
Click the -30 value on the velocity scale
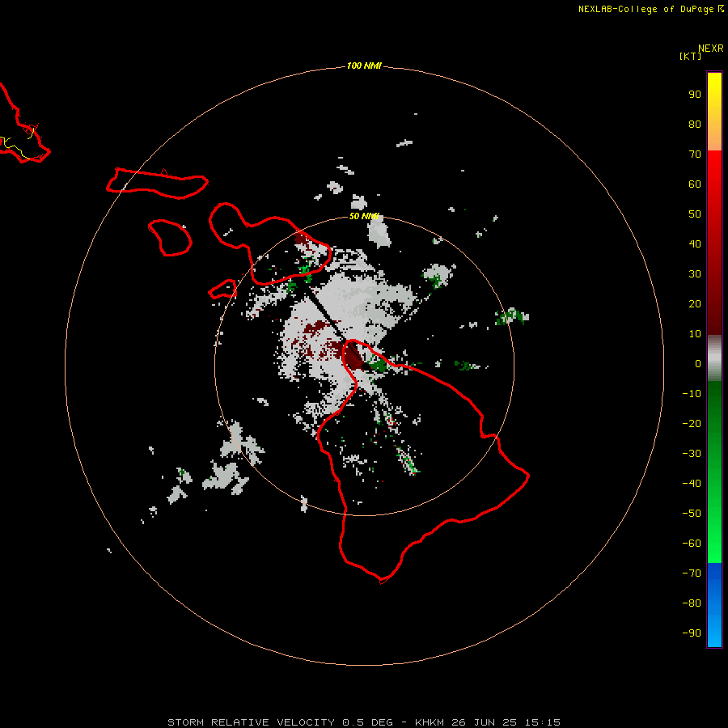point(692,454)
